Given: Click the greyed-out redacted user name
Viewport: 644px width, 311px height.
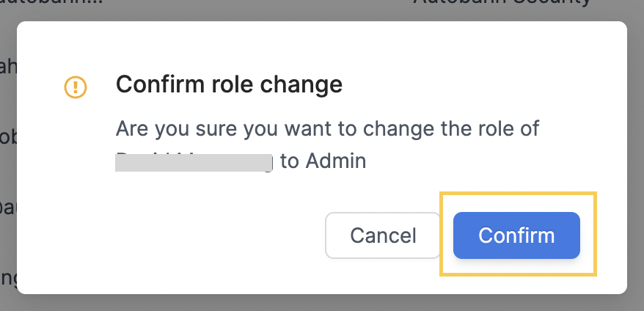Looking at the screenshot, I should click(x=194, y=161).
